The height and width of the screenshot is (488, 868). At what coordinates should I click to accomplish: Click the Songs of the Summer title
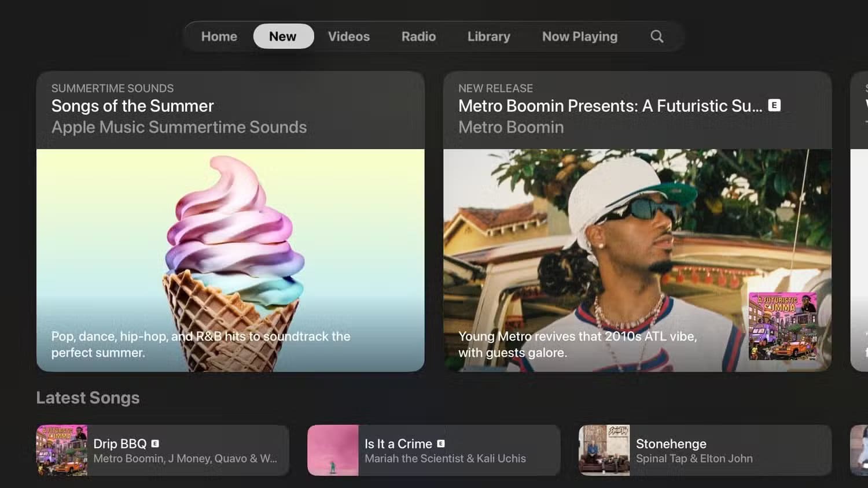tap(133, 106)
